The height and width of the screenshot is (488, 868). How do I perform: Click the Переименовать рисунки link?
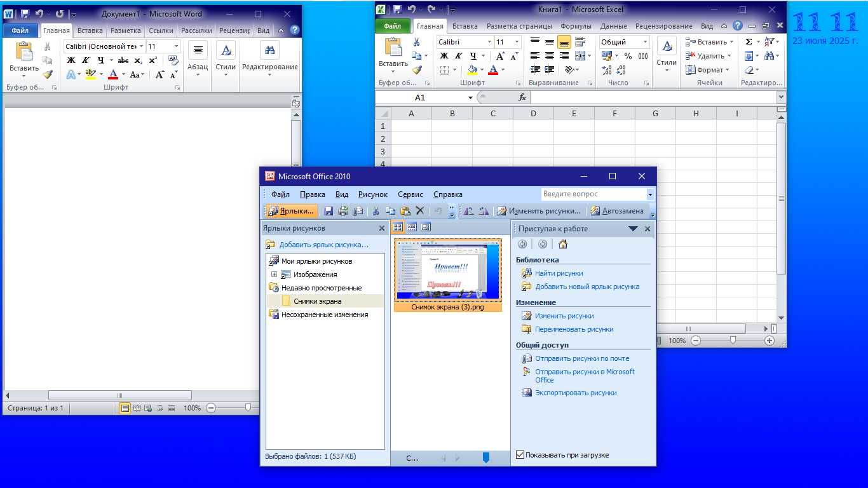pos(574,329)
